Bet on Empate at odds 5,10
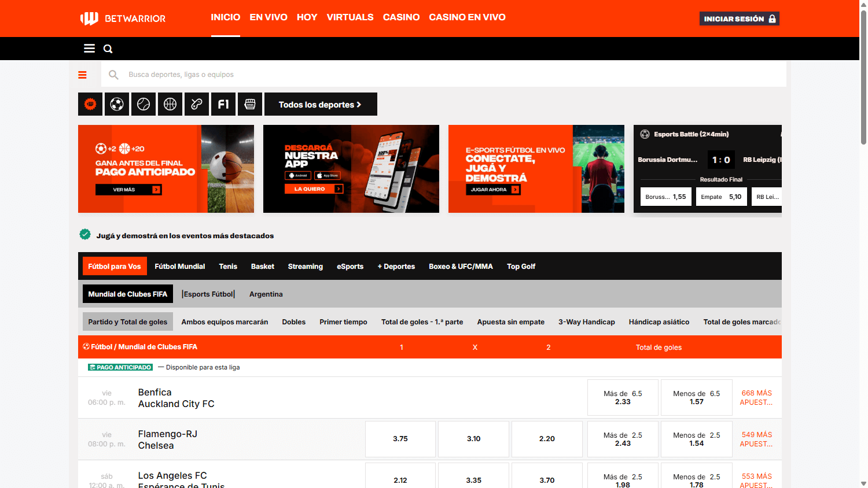The height and width of the screenshot is (488, 868). pos(721,197)
